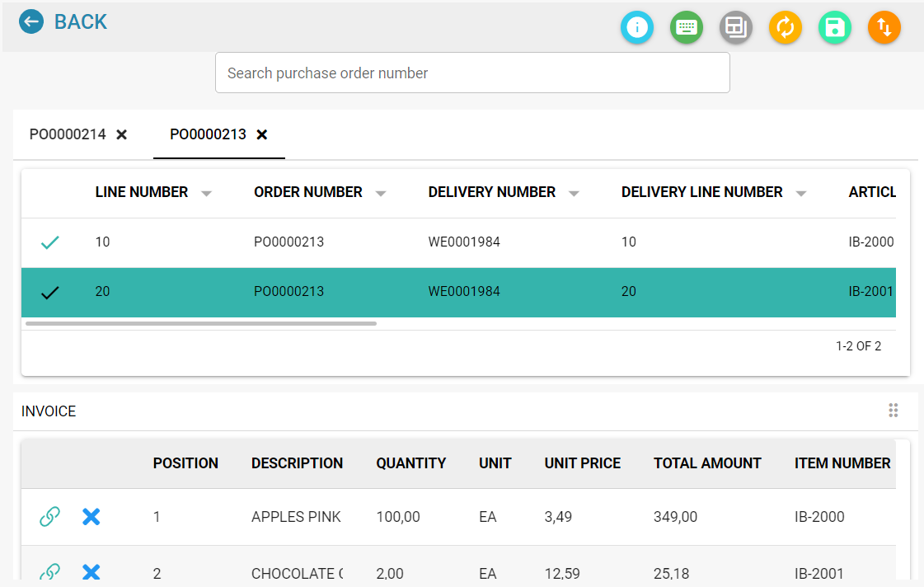Viewport: 924px width, 587px height.
Task: Click link icon for APPLES PINK row
Action: point(49,516)
